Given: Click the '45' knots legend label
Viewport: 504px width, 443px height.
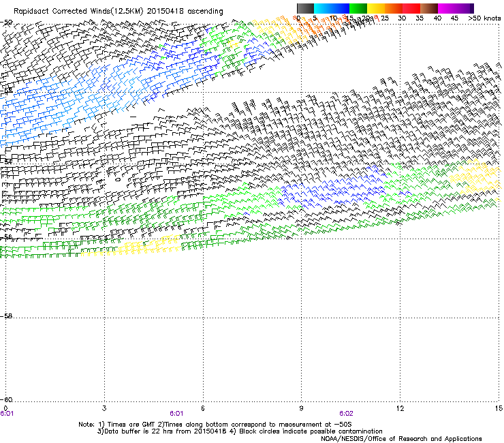Looking at the screenshot, I should coord(454,18).
